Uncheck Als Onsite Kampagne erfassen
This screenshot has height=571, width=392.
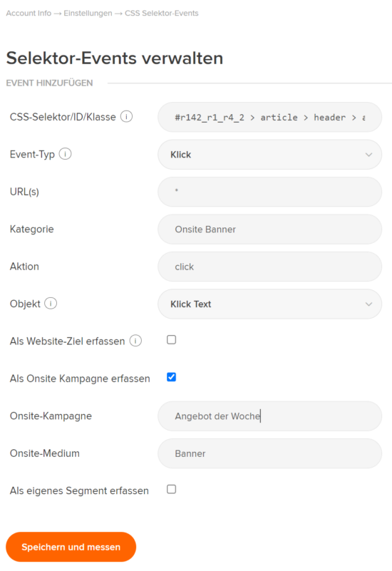(172, 377)
